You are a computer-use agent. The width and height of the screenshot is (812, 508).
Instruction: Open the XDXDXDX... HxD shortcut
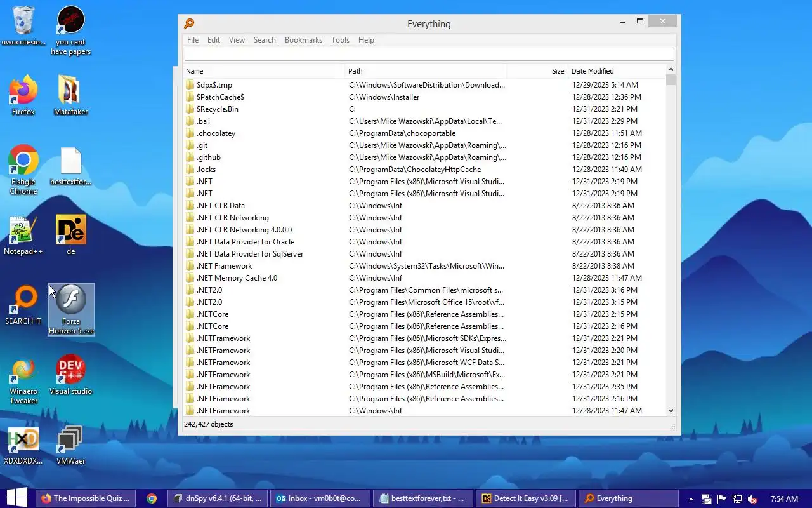click(x=23, y=446)
